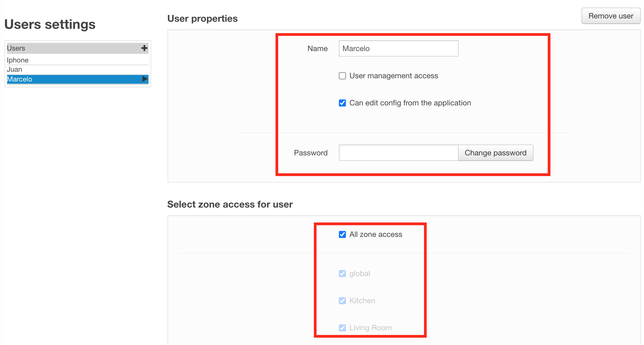Toggle the global zone checkbox
Screen dimensions: 644x345
click(342, 274)
